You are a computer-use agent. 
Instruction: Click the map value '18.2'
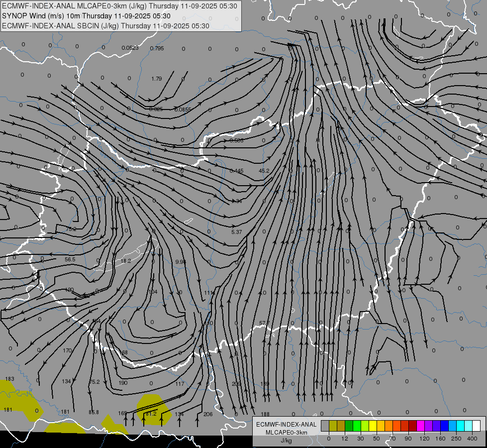coord(126,261)
